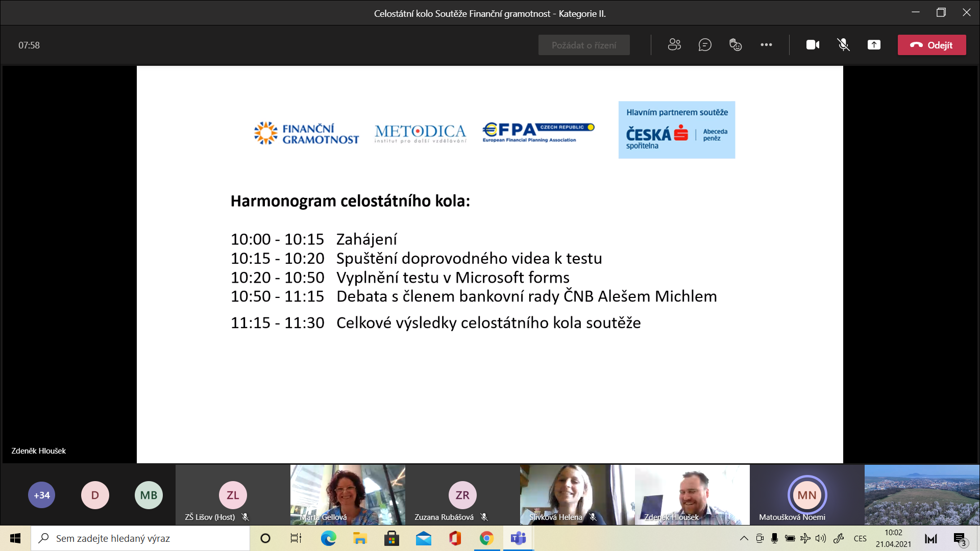Select Zdeněk Hloušek's video tile
This screenshot has width=980, height=551.
click(692, 494)
